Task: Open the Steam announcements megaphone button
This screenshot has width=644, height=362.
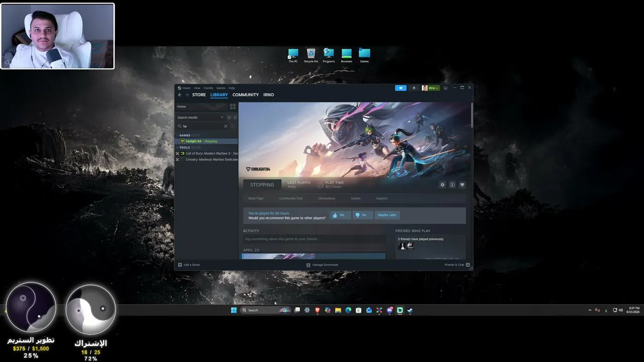Action: (x=400, y=88)
